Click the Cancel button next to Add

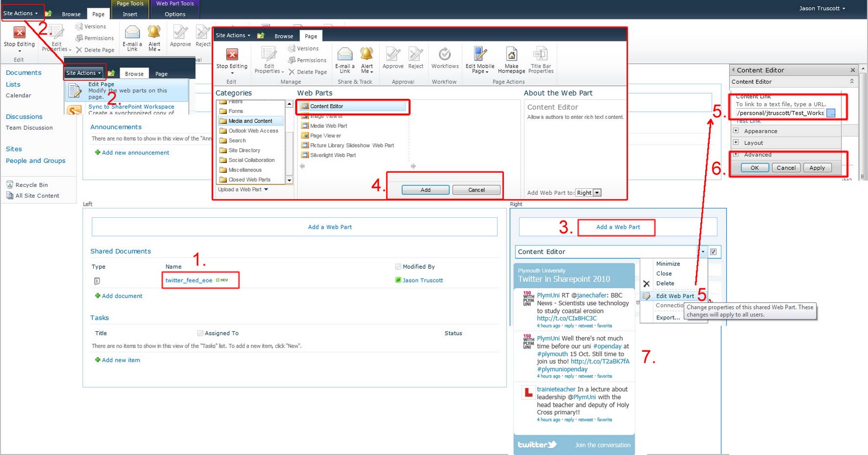(476, 190)
